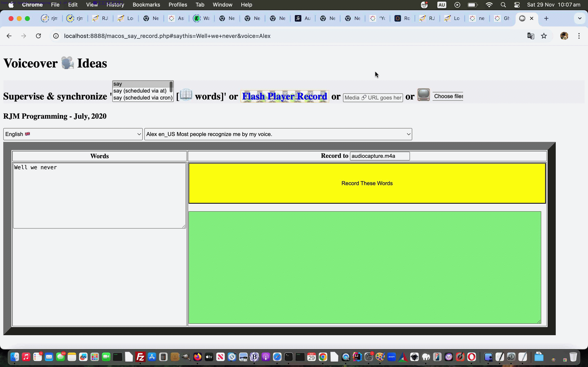The width and height of the screenshot is (588, 367).
Task: Open Opera browser from the Dock
Action: click(x=472, y=357)
